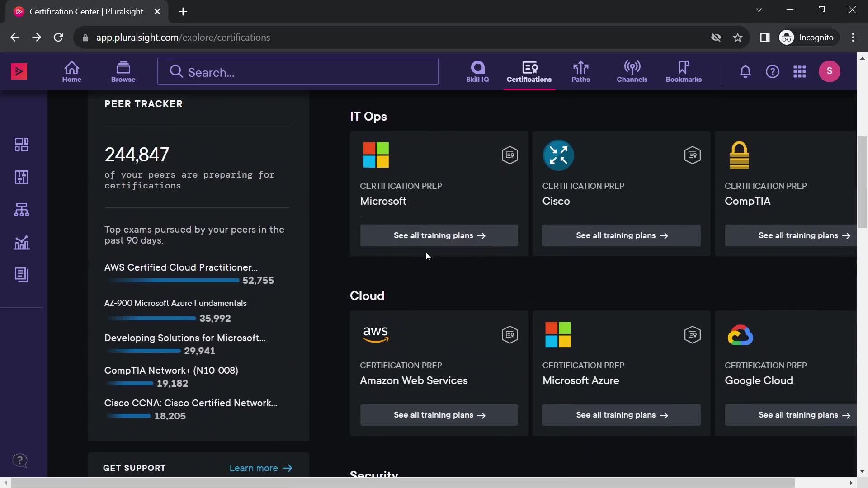Click the AWS logo icon
868x488 pixels.
pos(376,334)
